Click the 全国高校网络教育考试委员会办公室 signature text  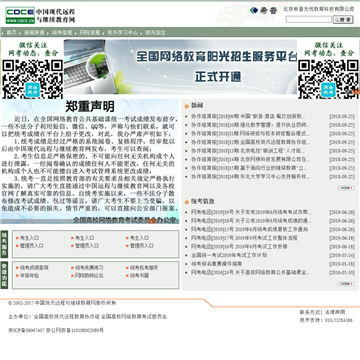tap(124, 220)
